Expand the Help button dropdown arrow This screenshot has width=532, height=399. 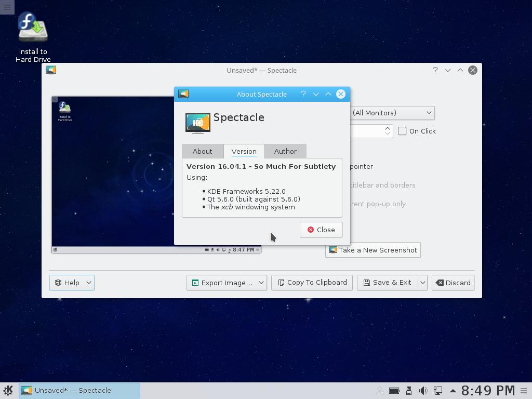point(89,283)
